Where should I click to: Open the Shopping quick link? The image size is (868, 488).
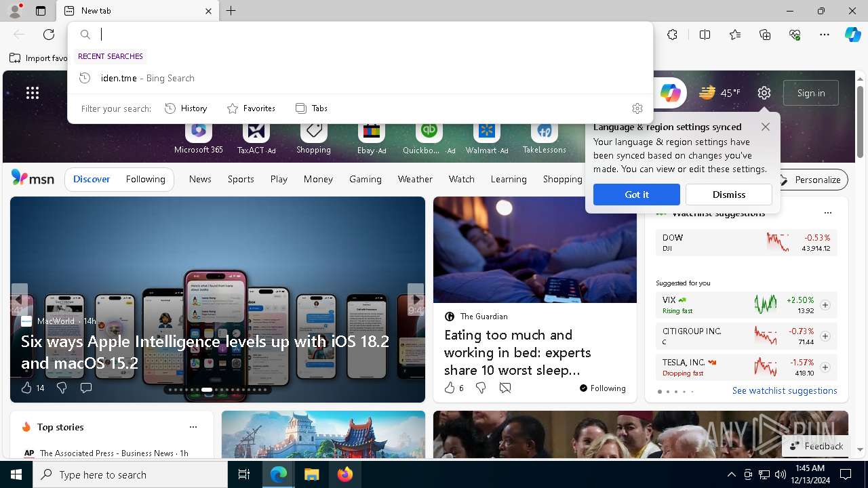tap(313, 138)
